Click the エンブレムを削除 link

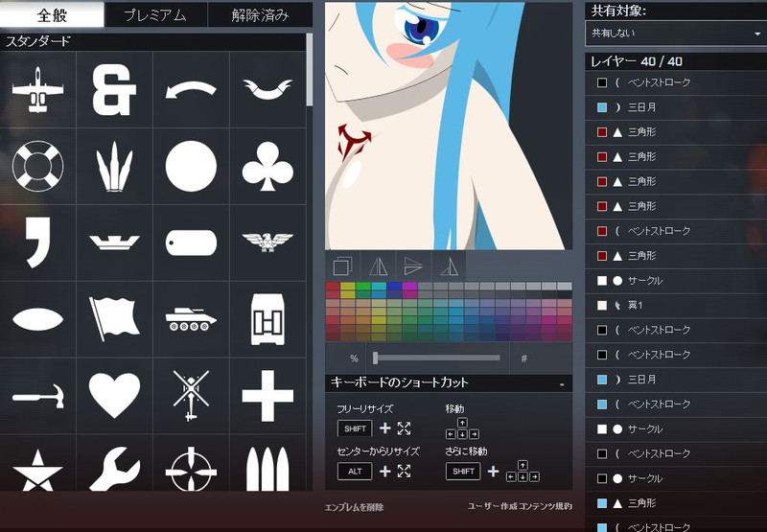(x=354, y=507)
